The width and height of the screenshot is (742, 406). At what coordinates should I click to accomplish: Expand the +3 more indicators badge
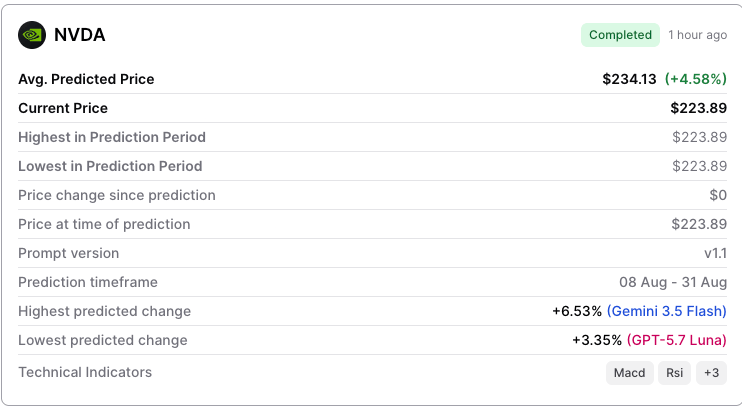[711, 373]
